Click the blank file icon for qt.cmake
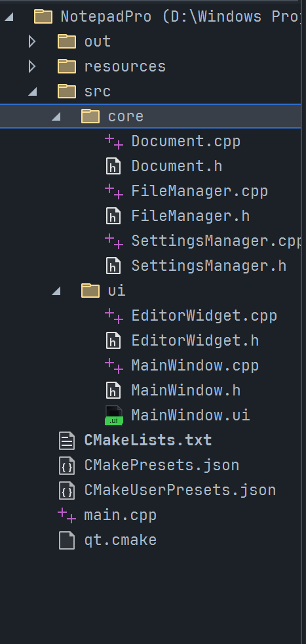Screen dimensions: 306x644 [67, 540]
